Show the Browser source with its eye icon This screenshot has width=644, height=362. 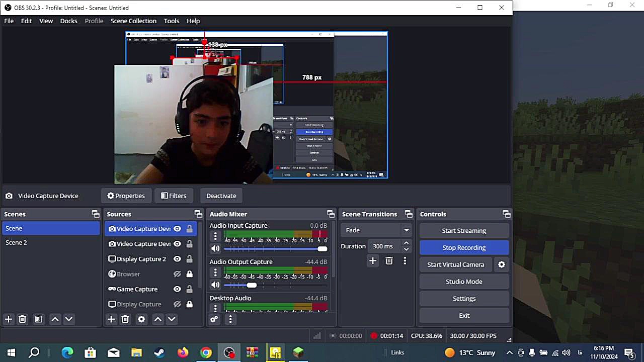pos(177,274)
